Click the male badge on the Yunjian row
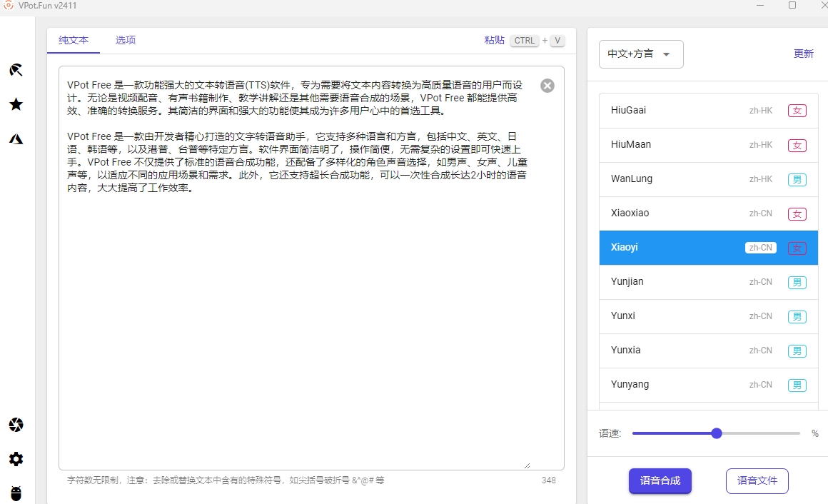The image size is (828, 504). (x=797, y=282)
